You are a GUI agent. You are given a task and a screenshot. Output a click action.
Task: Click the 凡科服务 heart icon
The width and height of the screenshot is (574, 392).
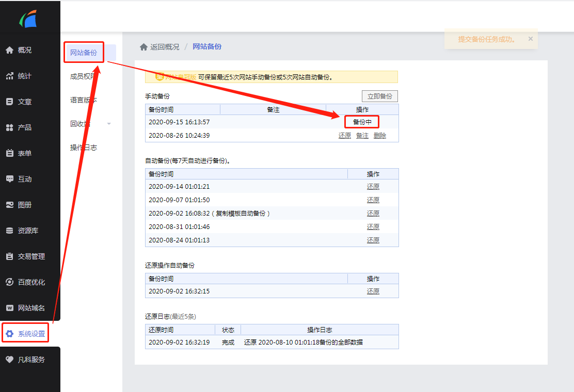(x=9, y=360)
